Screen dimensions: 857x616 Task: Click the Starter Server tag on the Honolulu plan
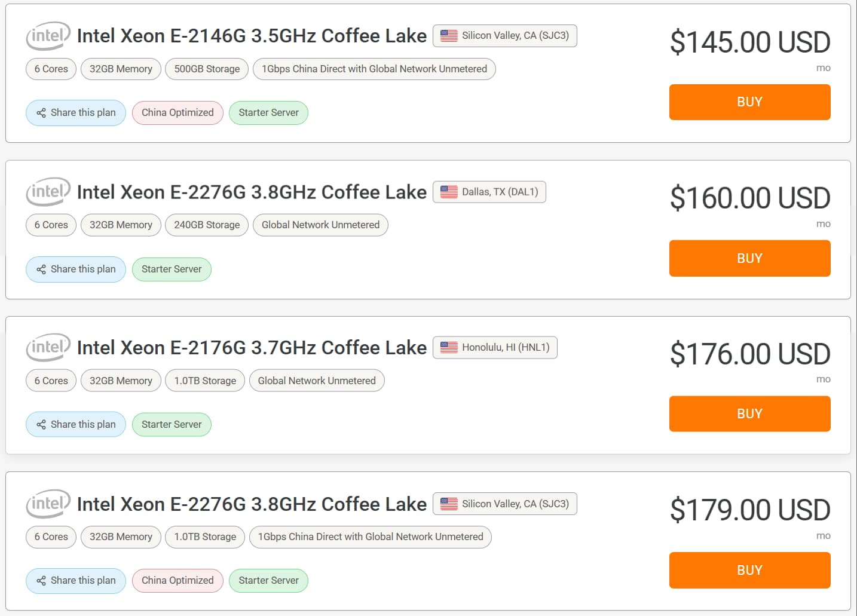pos(172,424)
